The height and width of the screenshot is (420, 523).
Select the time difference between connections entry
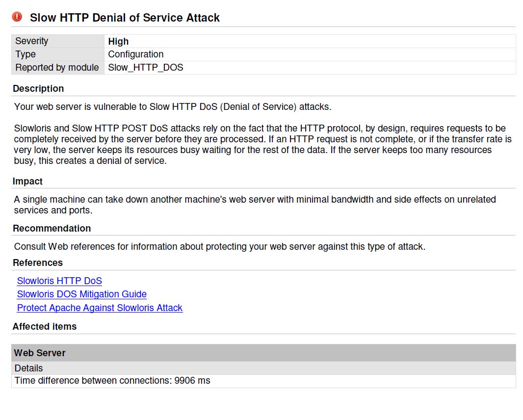point(112,380)
